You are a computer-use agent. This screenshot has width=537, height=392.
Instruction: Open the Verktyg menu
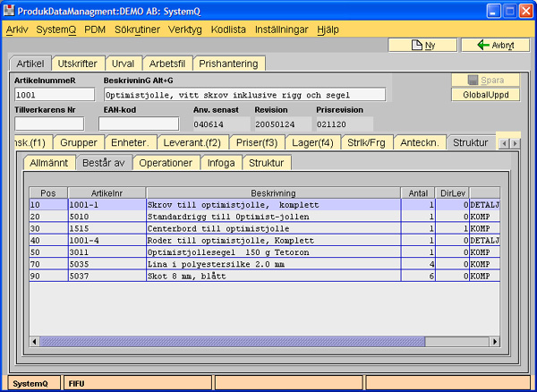[x=185, y=30]
